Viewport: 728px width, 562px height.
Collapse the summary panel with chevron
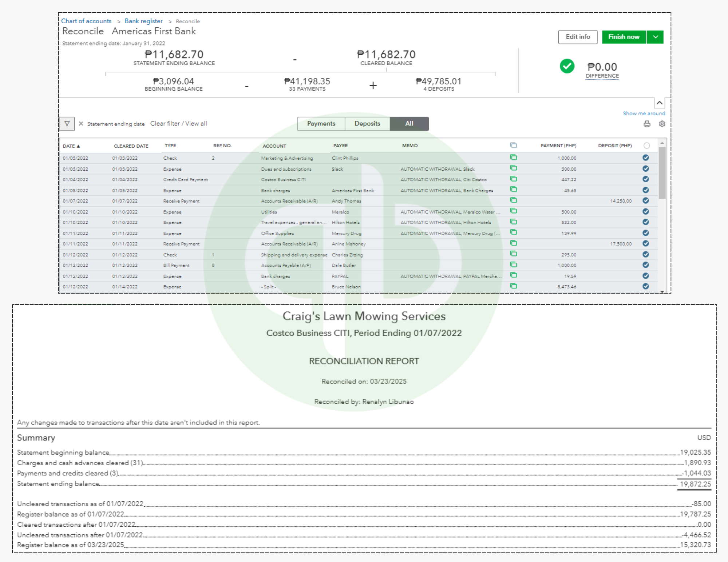pos(659,103)
